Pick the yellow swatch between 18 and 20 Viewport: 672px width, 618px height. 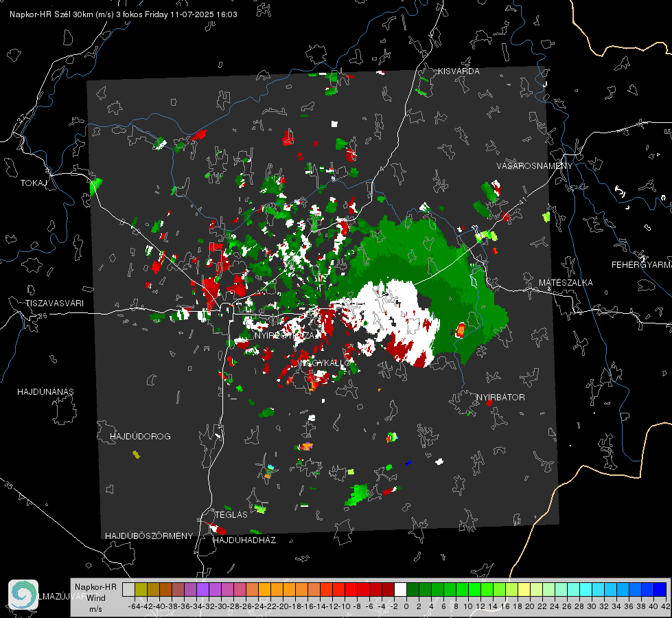(x=524, y=589)
